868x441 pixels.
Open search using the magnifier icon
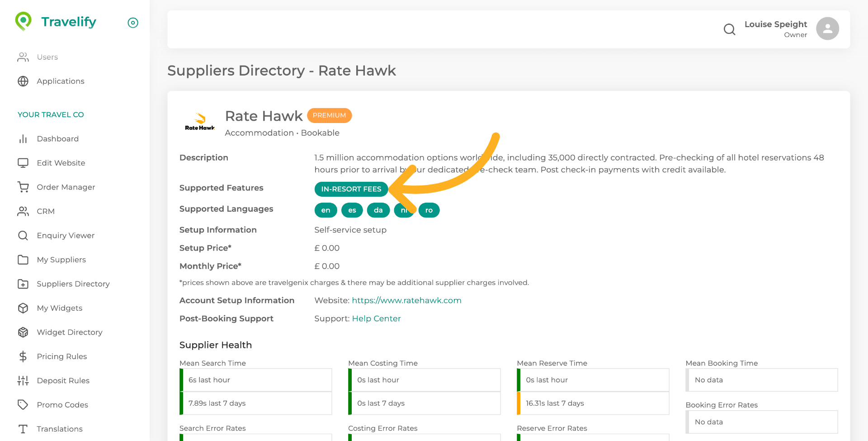tap(729, 29)
